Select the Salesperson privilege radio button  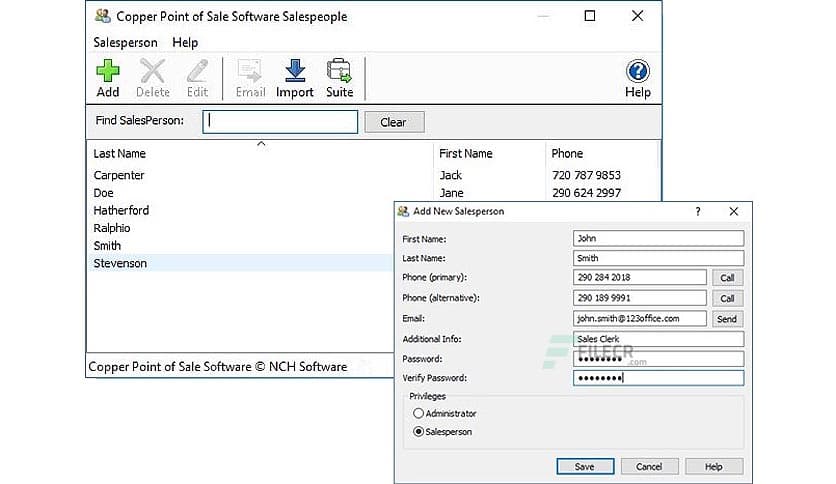click(419, 432)
